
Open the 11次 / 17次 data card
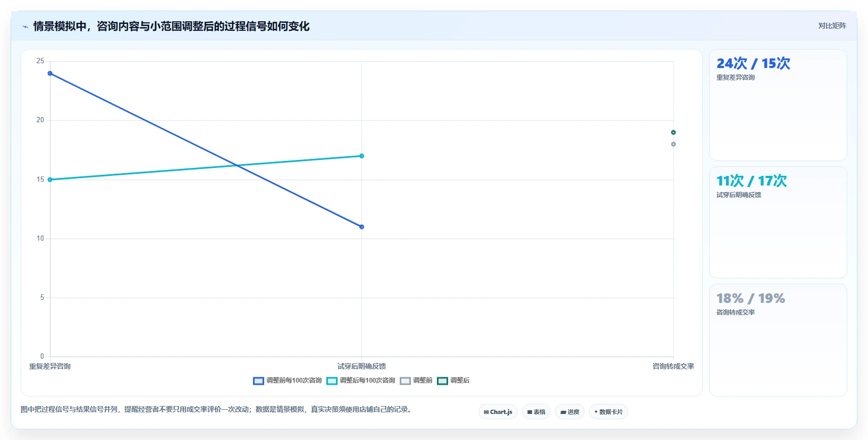click(x=778, y=223)
